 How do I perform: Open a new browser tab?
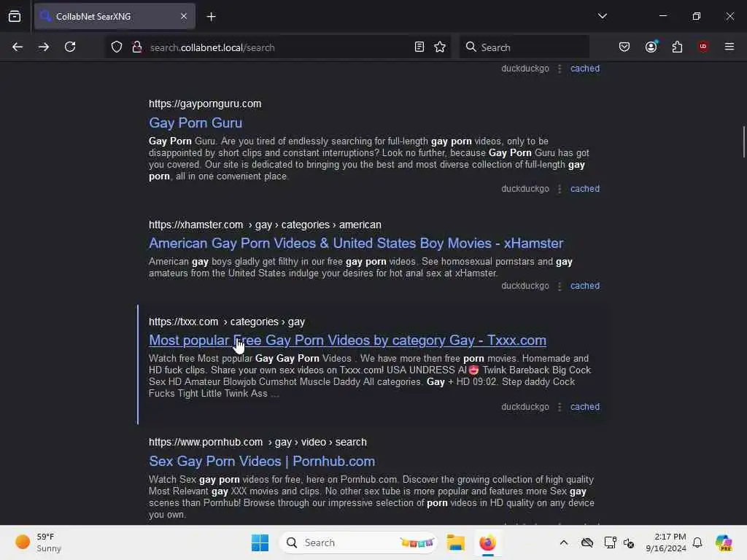pyautogui.click(x=211, y=17)
